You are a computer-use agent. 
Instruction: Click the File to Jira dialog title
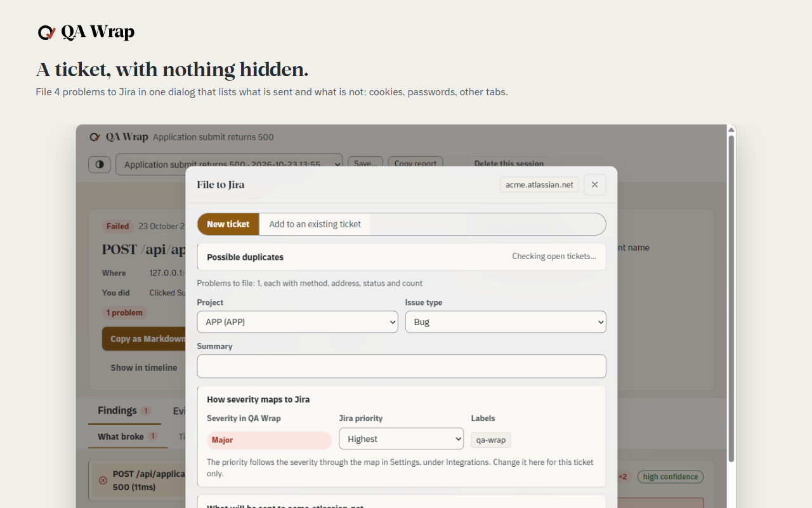pyautogui.click(x=221, y=185)
